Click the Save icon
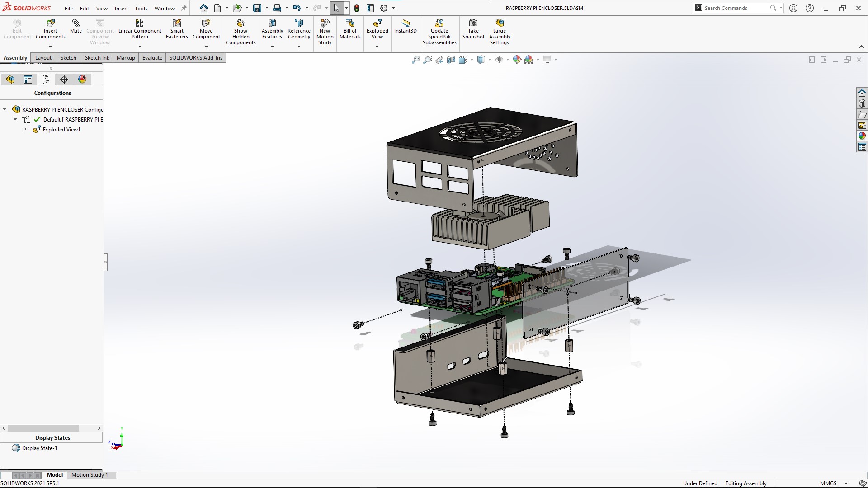 pos(257,8)
